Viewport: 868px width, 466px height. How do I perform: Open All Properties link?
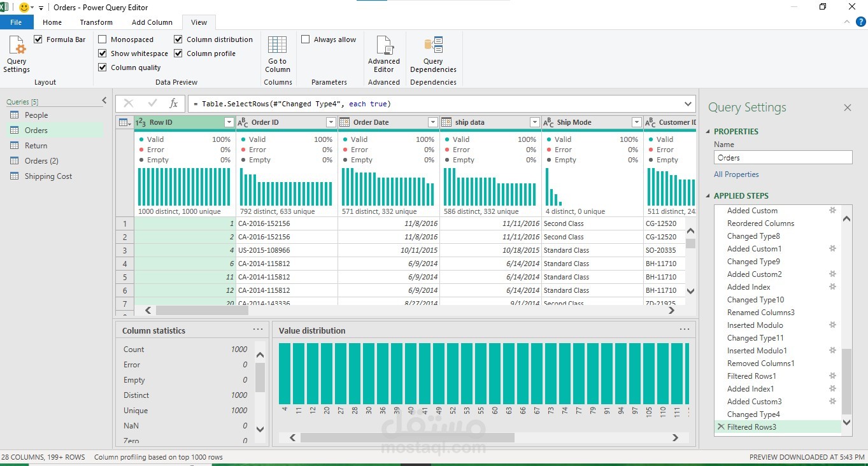tap(736, 174)
